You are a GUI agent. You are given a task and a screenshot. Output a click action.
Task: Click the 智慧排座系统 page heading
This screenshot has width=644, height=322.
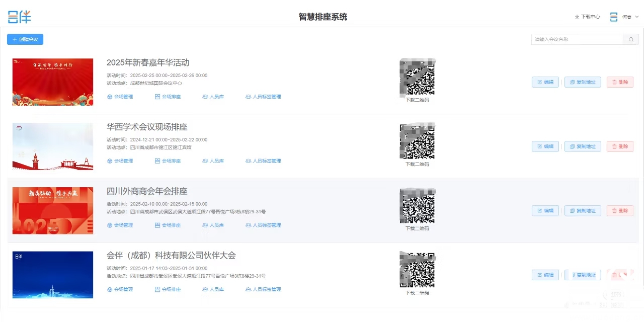[323, 17]
